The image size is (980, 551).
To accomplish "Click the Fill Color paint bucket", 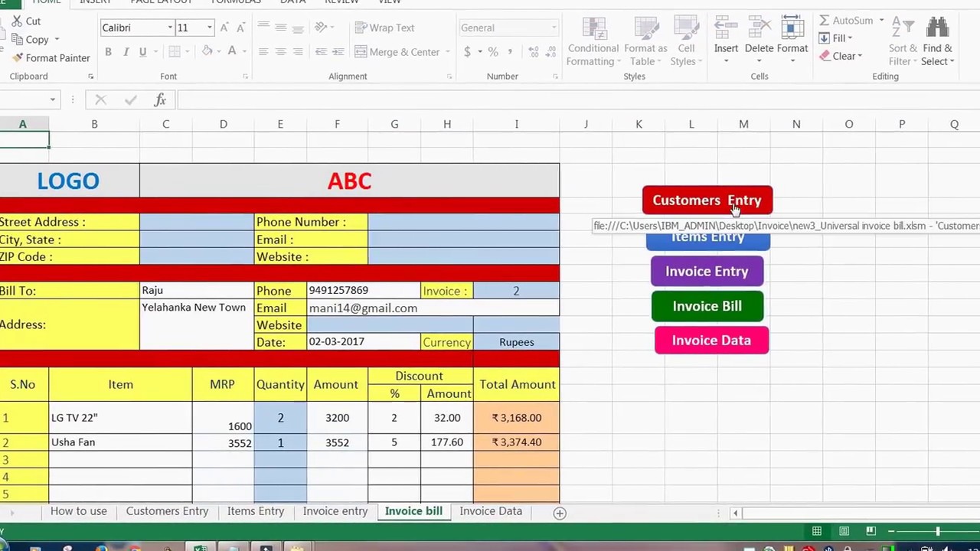I will (x=207, y=51).
